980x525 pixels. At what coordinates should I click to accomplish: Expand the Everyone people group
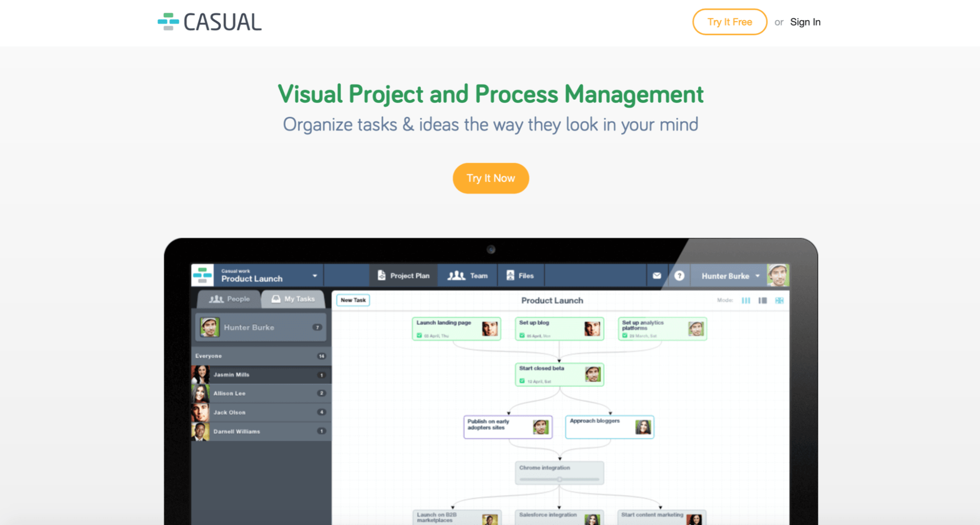coord(261,356)
